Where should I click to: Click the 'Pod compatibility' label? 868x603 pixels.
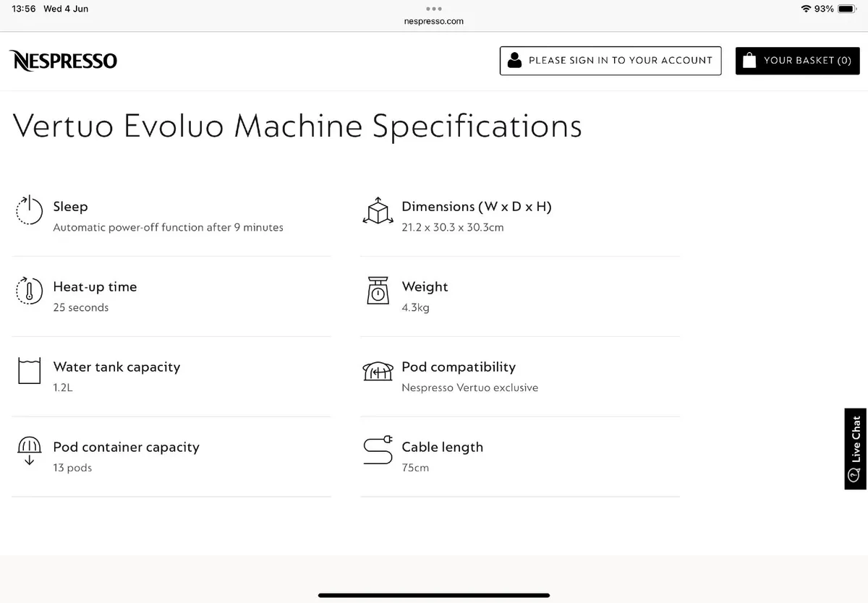pos(459,367)
